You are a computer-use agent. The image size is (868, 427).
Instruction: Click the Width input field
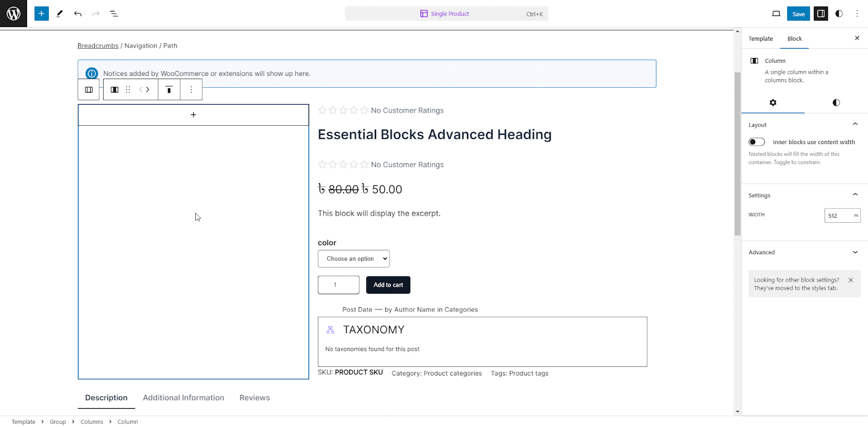click(838, 216)
